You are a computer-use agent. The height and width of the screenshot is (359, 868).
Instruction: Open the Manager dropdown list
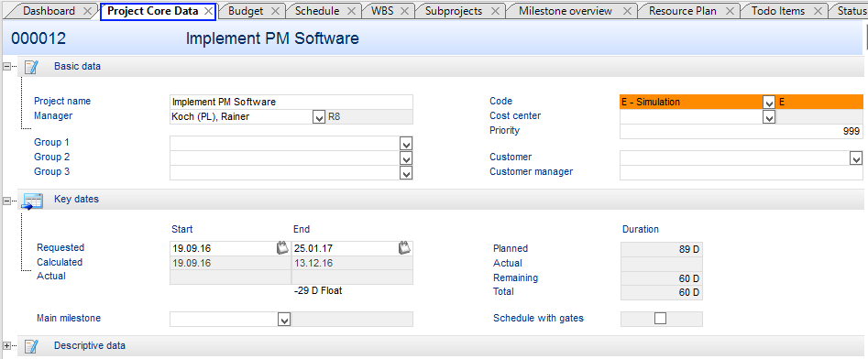[x=318, y=117]
